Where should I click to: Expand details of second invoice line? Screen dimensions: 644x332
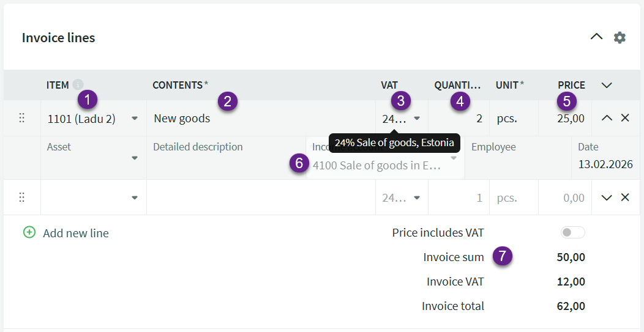(x=607, y=197)
